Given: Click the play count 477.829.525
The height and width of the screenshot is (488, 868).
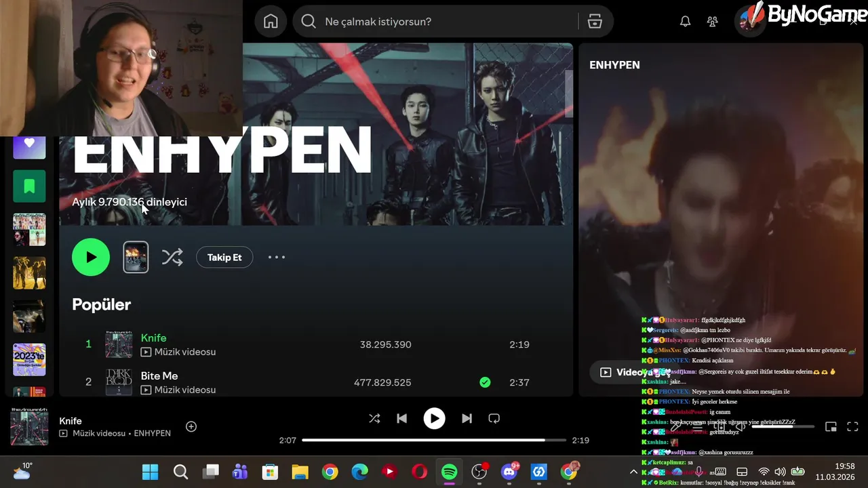Looking at the screenshot, I should click(382, 382).
